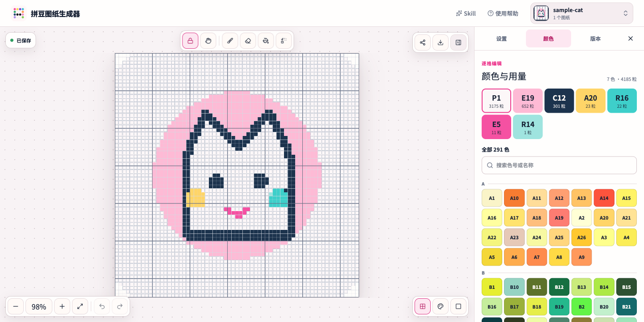644x322 pixels.
Task: Open the share options
Action: 423,42
